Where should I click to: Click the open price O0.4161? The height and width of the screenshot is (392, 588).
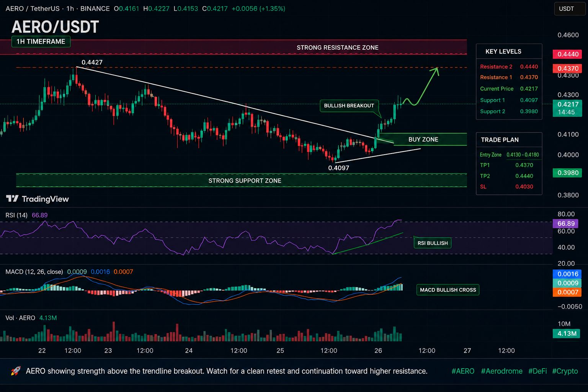click(126, 8)
